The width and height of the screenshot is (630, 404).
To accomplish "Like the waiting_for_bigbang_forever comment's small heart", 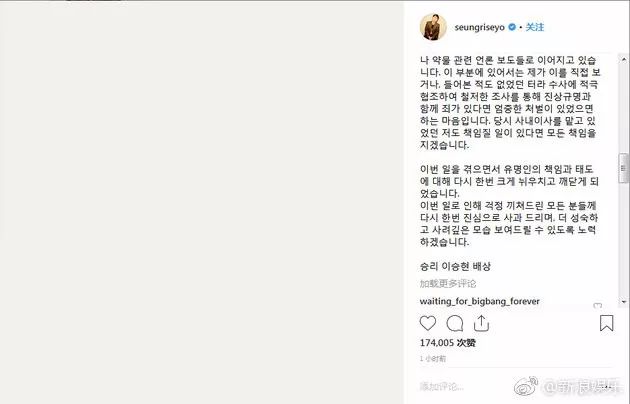I will pos(598,306).
